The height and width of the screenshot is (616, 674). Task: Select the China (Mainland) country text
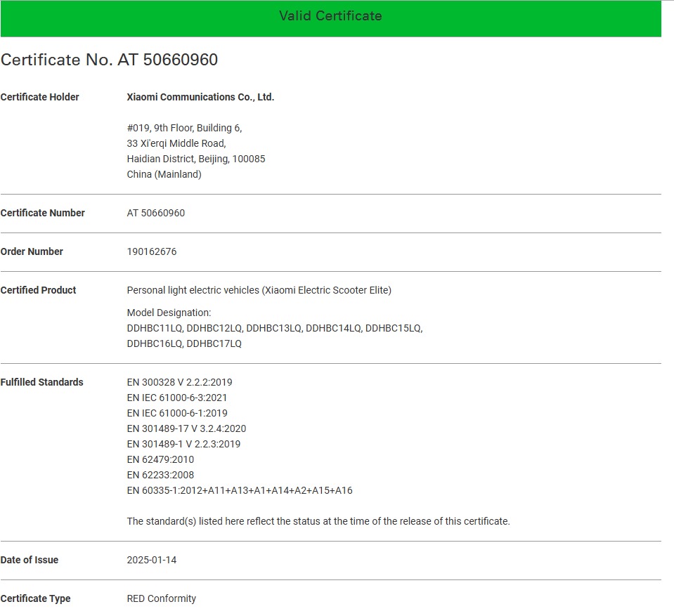[164, 174]
